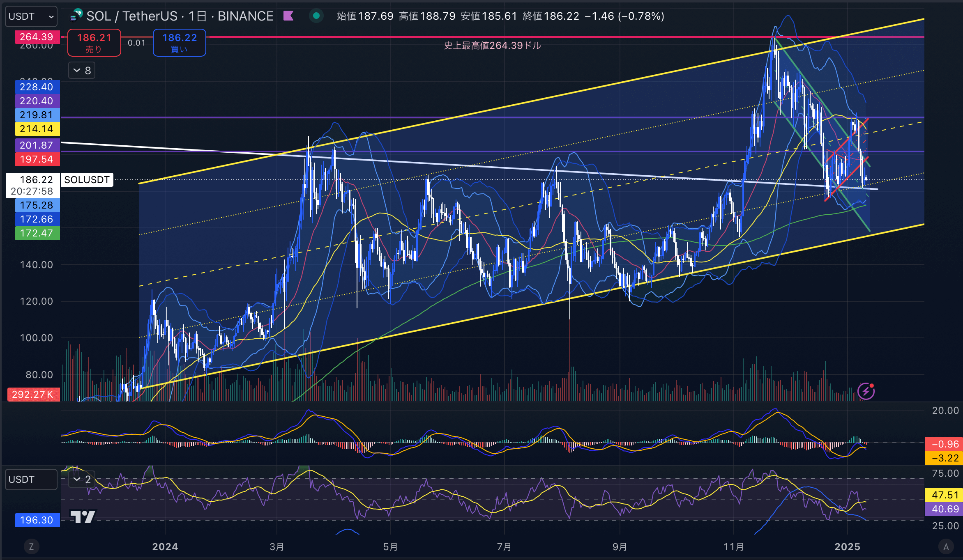963x560 pixels.
Task: Click the 9月 time axis label
Action: coord(620,547)
